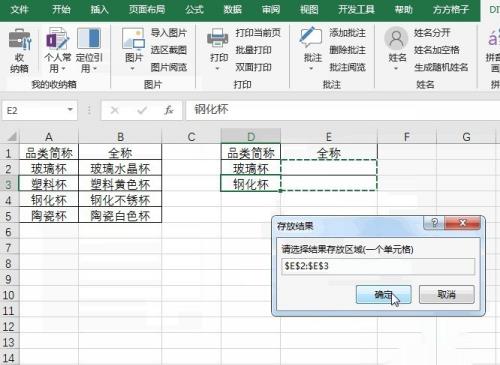Open the insert function fx icon

[169, 110]
